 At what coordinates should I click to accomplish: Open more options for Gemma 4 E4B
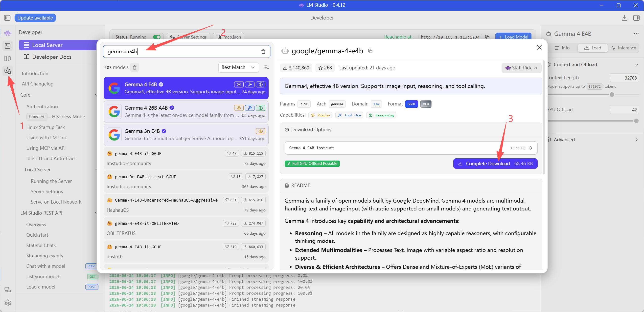[636, 34]
